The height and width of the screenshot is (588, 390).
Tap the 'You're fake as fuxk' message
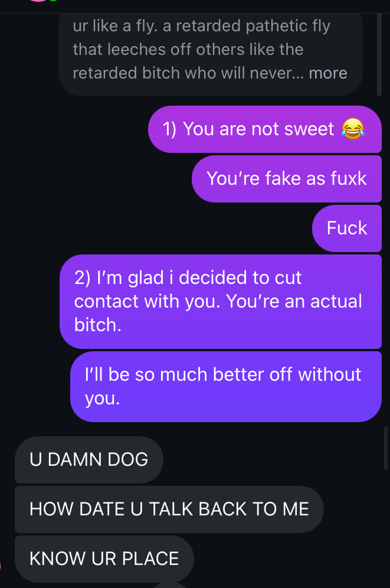287,178
